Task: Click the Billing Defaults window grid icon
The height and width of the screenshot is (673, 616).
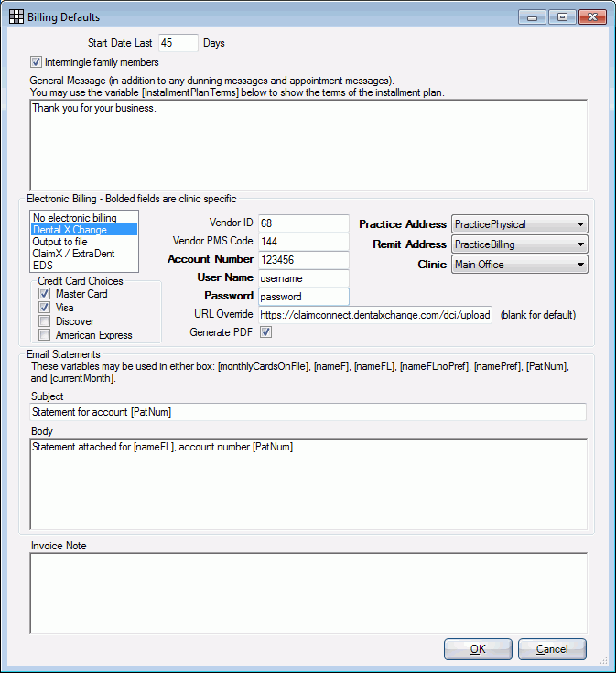Action: [x=16, y=16]
